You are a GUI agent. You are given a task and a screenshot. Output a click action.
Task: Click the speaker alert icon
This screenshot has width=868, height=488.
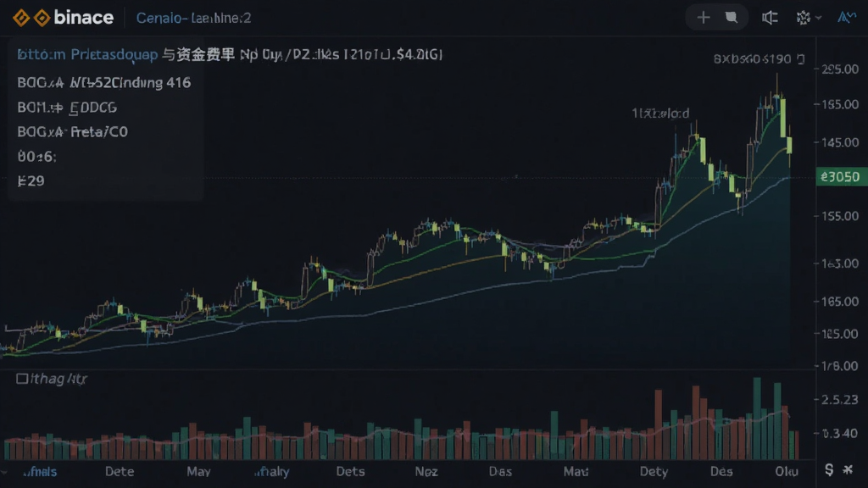click(x=770, y=18)
